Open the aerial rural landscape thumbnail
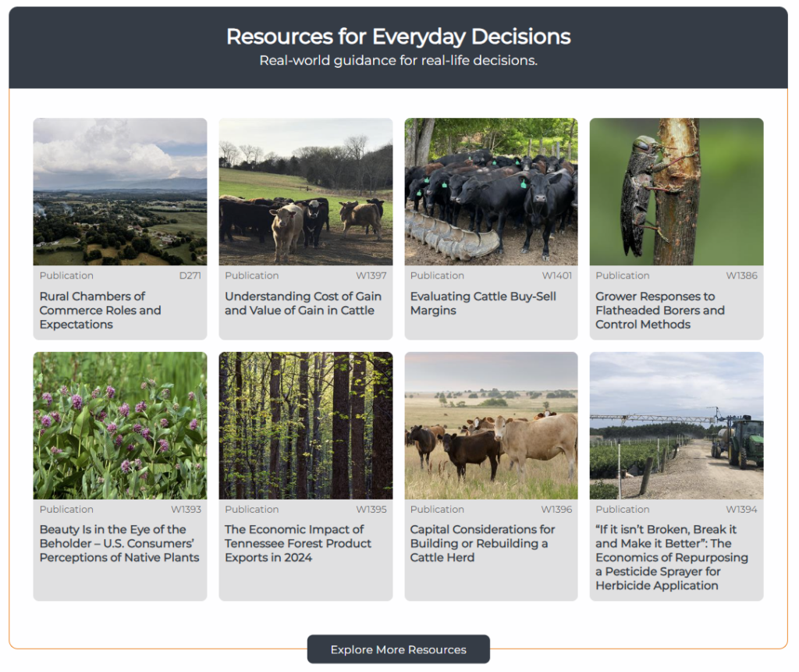Viewport: 799px width, 672px height. pyautogui.click(x=120, y=192)
